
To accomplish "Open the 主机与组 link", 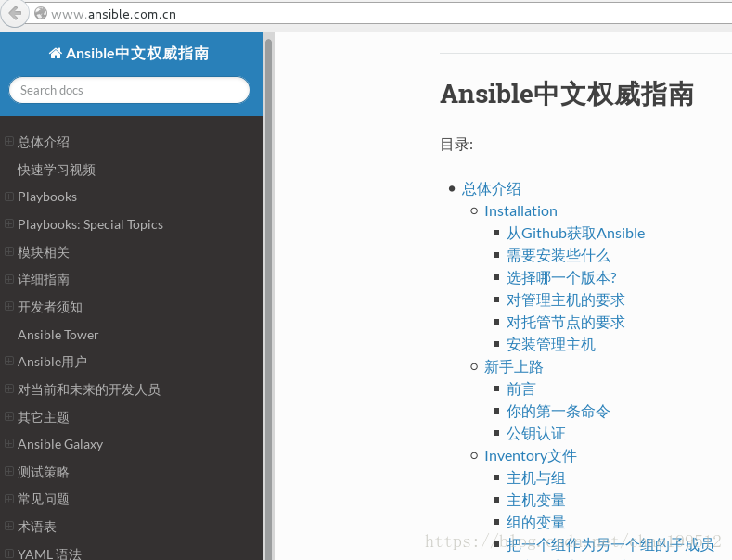I will (x=536, y=478).
